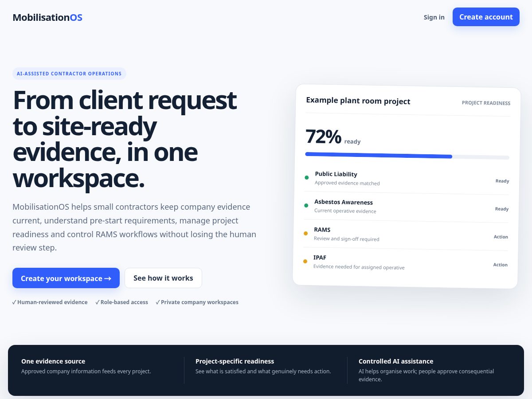Click Controlled AI assistance heading
This screenshot has width=532, height=399.
point(396,361)
